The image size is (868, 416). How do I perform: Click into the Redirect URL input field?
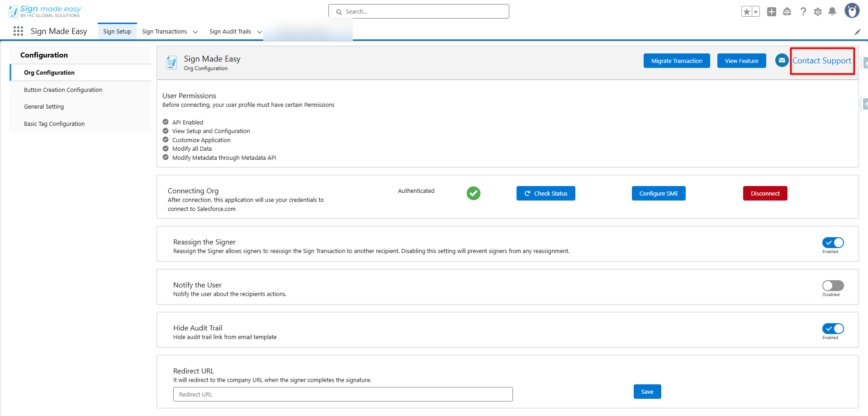(x=342, y=394)
